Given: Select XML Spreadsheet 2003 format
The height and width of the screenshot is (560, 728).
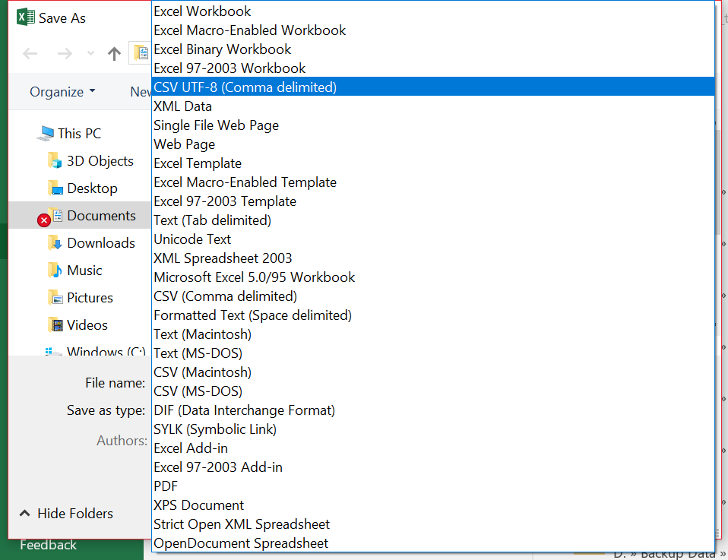Looking at the screenshot, I should pyautogui.click(x=432, y=258).
